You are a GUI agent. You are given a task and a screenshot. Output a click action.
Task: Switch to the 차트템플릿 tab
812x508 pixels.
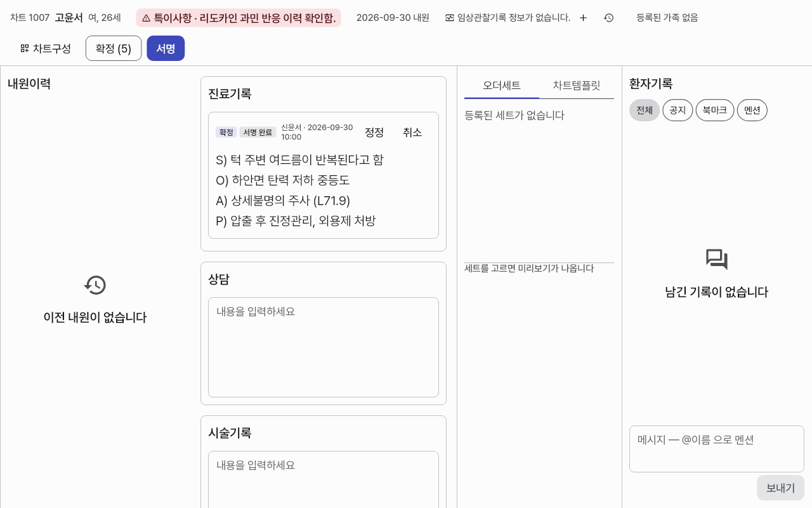(x=577, y=85)
